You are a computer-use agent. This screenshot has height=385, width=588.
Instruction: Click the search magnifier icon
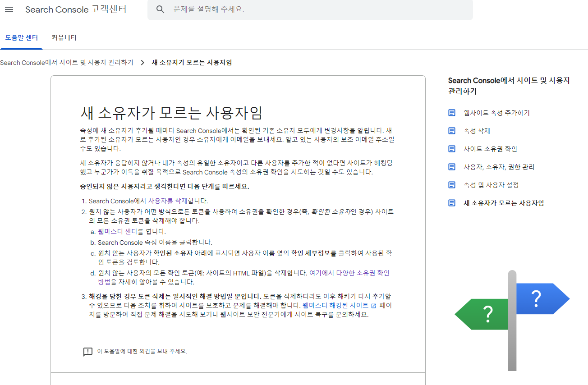161,9
